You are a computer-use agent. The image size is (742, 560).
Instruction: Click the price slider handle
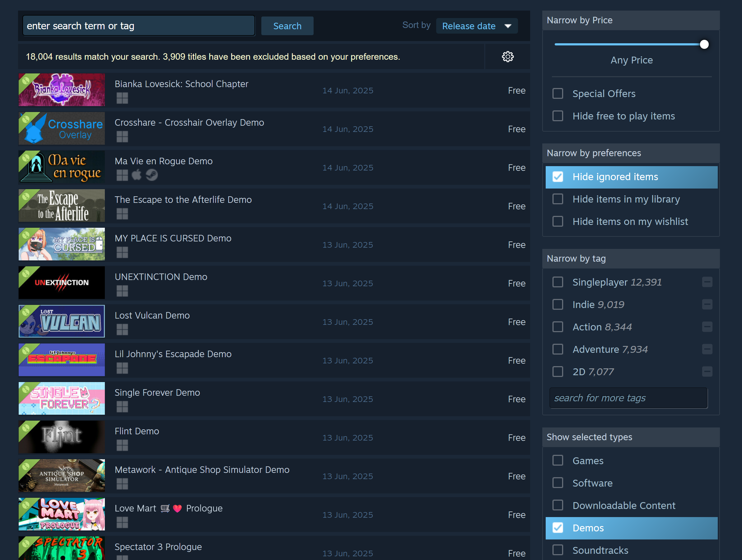[x=704, y=44]
